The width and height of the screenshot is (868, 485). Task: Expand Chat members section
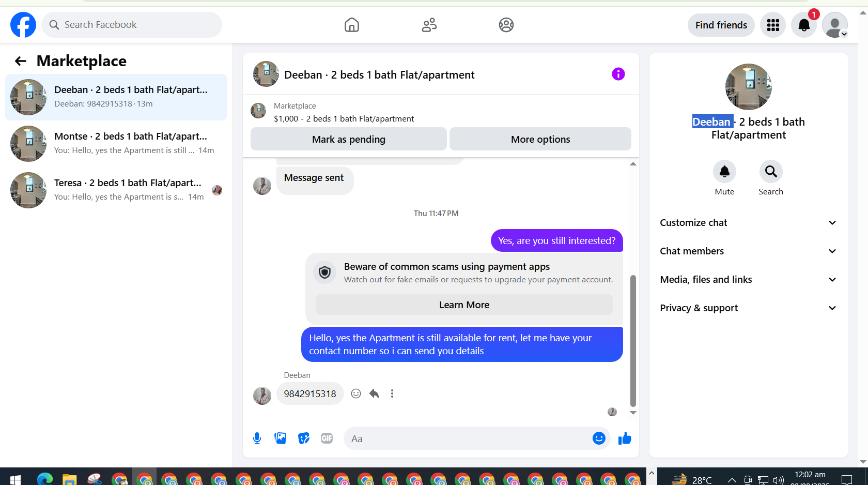coord(748,251)
